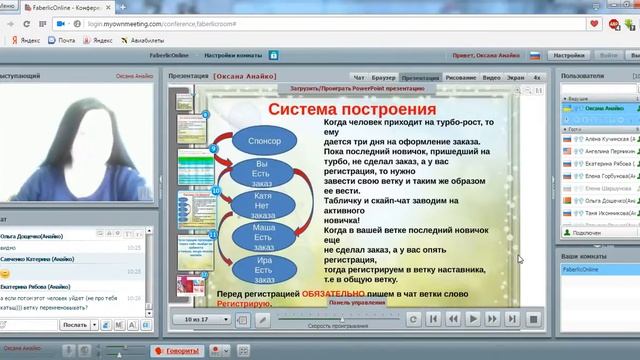Toggle the slide thumbnails panel button
The image size is (640, 360).
click(x=242, y=320)
